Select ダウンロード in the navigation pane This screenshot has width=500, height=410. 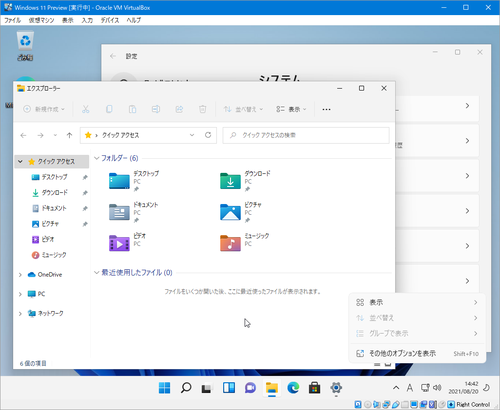coord(53,193)
